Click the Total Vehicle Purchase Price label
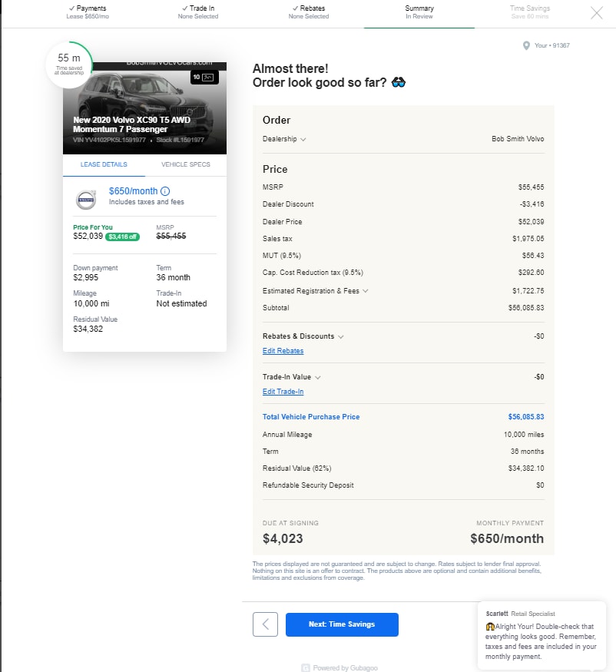This screenshot has height=672, width=616. point(311,417)
